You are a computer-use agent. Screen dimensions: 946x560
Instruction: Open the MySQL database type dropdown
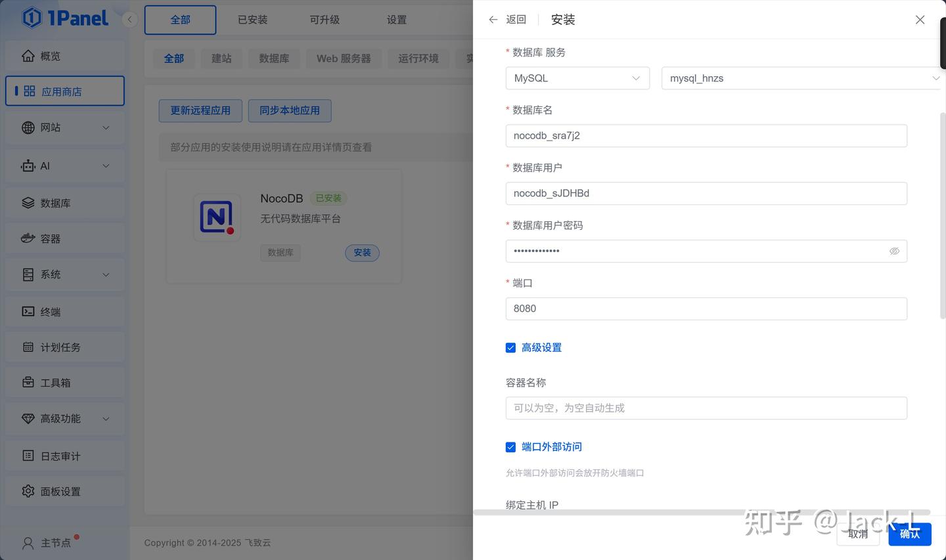point(577,78)
